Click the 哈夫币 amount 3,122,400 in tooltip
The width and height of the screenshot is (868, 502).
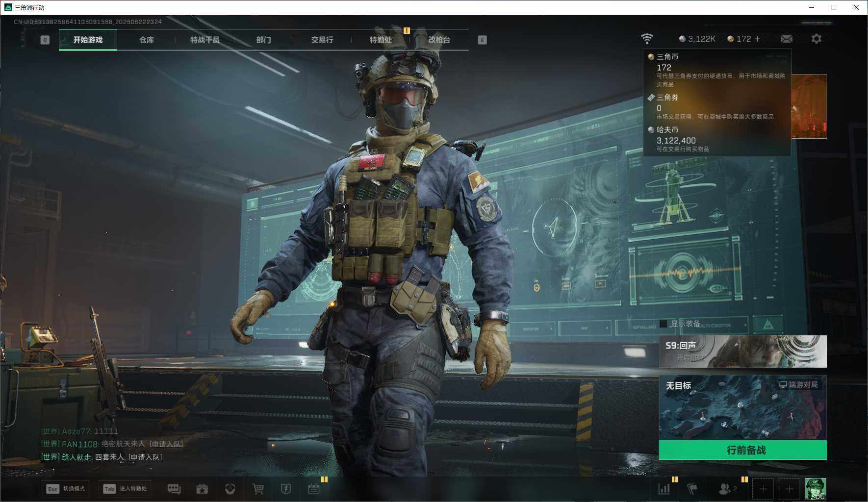(x=676, y=141)
